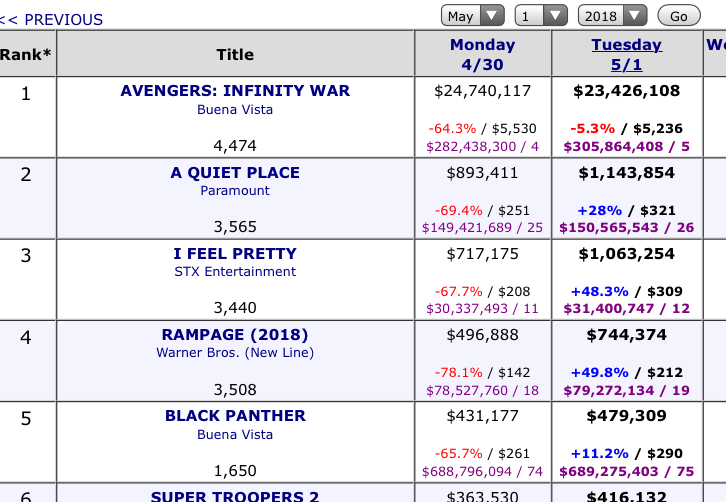
Task: Select the Monday 4/30 column header
Action: 482,54
